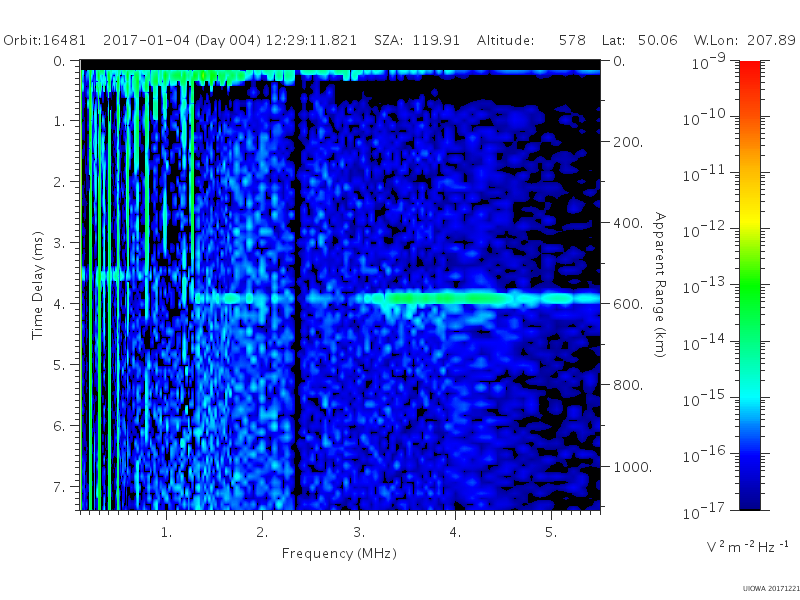This screenshot has height=600, width=800.
Task: Click the red top of the color bar
Action: point(749,69)
